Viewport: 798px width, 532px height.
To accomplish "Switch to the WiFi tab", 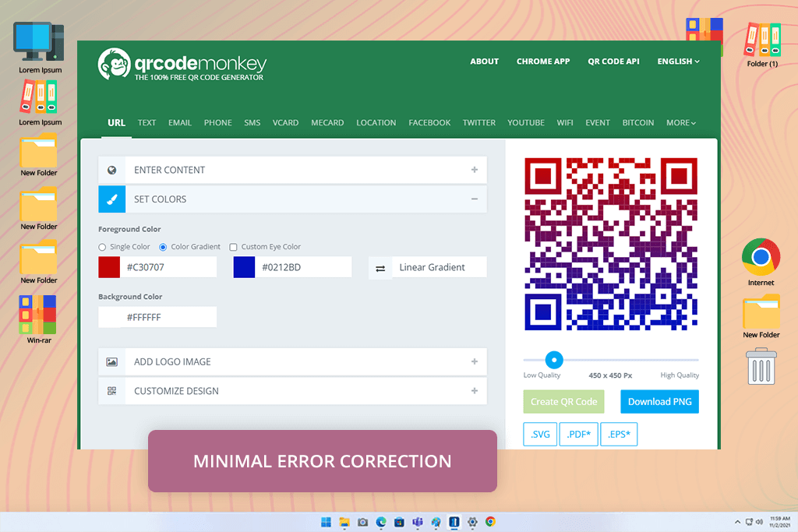I will click(x=565, y=122).
